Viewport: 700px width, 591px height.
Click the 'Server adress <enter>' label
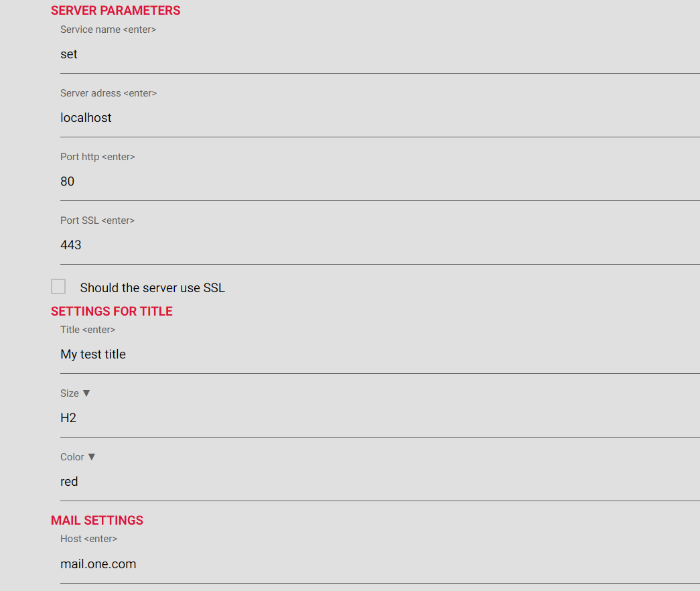pos(109,93)
